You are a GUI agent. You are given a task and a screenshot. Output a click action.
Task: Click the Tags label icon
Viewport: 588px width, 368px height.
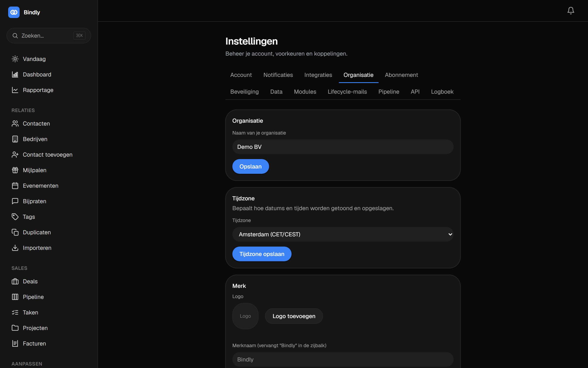pos(15,217)
